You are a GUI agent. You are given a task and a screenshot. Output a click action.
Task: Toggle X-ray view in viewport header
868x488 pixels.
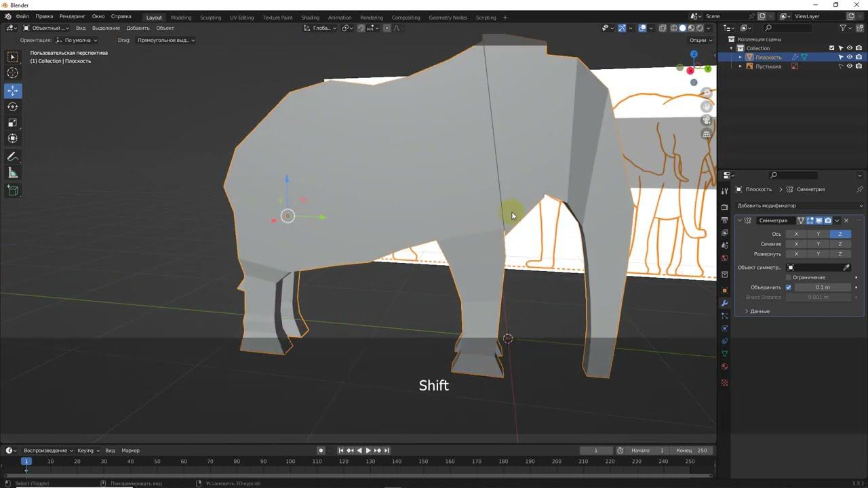tap(663, 28)
